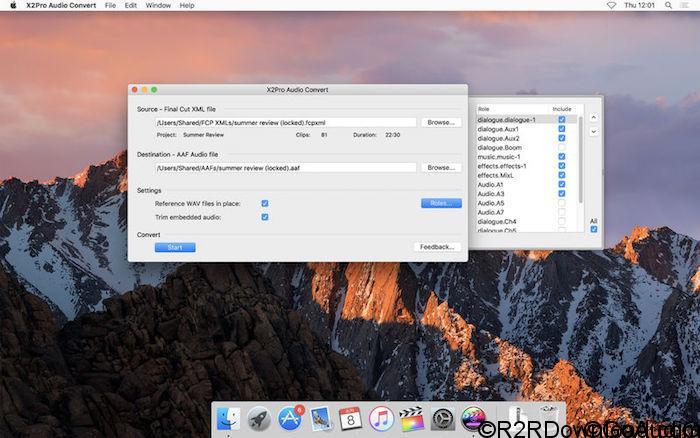This screenshot has width=700, height=438.
Task: Click the menu bar status icon left of clock
Action: pos(611,5)
